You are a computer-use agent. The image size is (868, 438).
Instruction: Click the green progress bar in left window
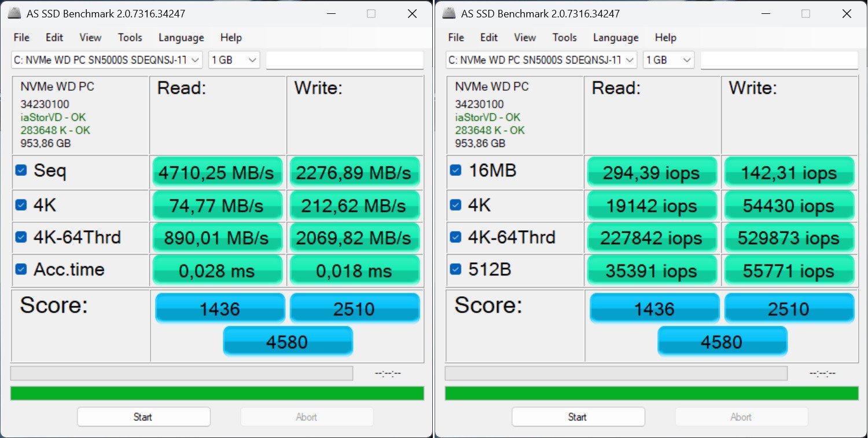217,393
